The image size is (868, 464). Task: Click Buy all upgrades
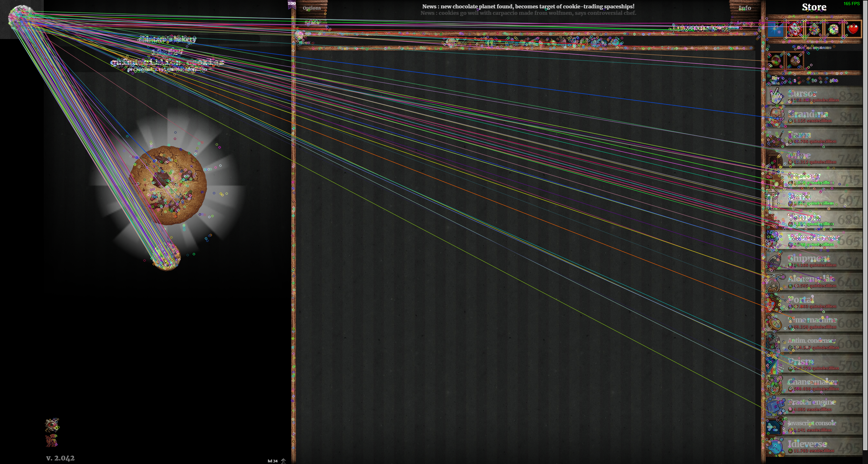(814, 48)
